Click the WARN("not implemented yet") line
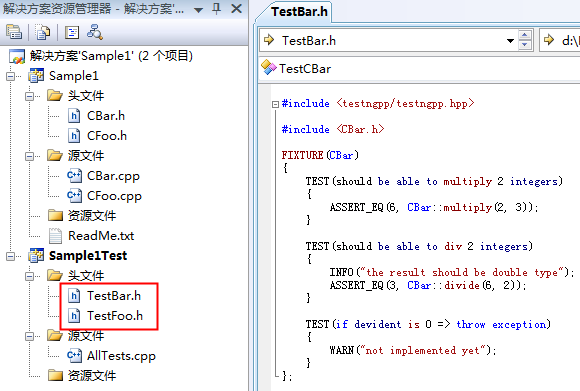580x391 pixels. pyautogui.click(x=413, y=350)
